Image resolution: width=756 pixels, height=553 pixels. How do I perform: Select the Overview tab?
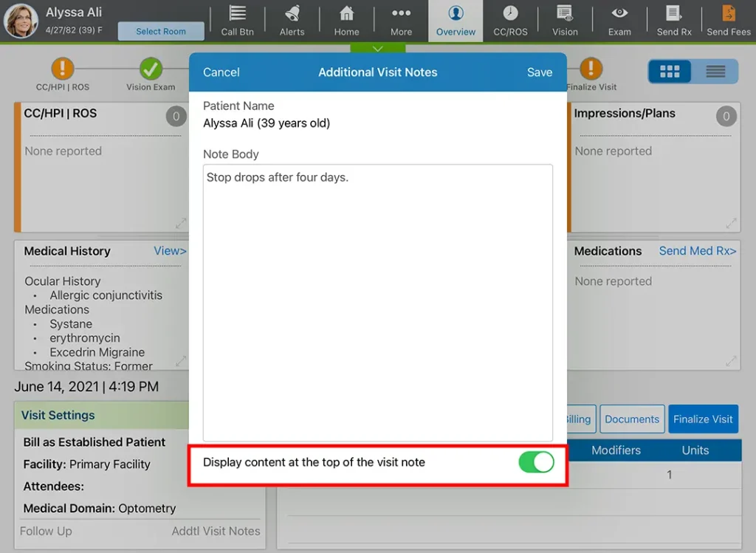456,21
